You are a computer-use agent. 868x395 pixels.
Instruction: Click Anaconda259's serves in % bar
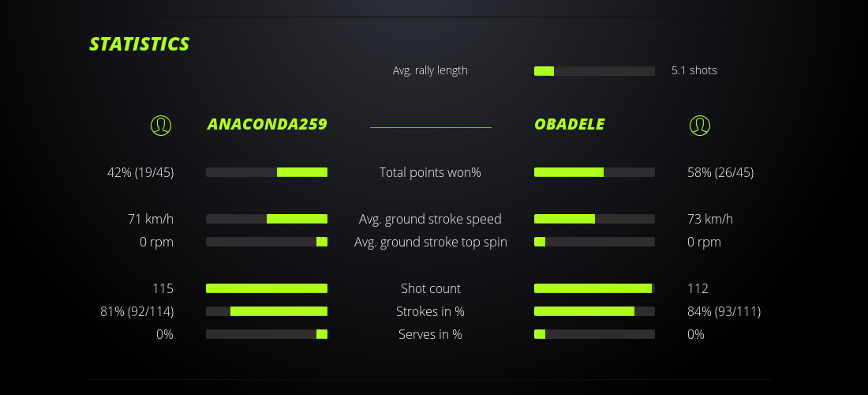pyautogui.click(x=267, y=334)
